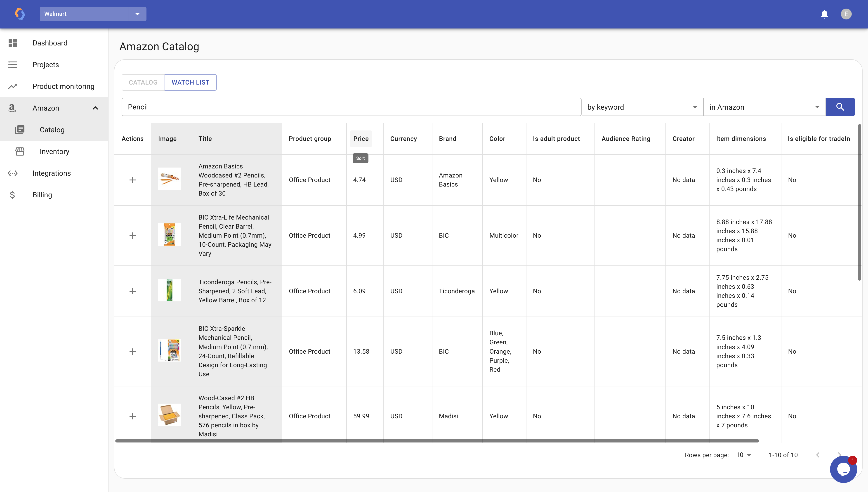Image resolution: width=868 pixels, height=492 pixels.
Task: Open the chat support bubble
Action: 843,469
